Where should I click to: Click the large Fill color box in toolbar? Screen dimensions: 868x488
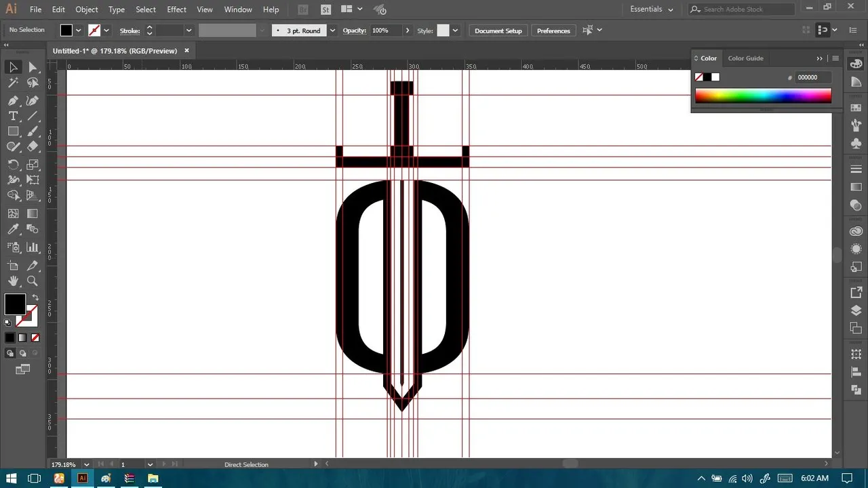click(15, 304)
